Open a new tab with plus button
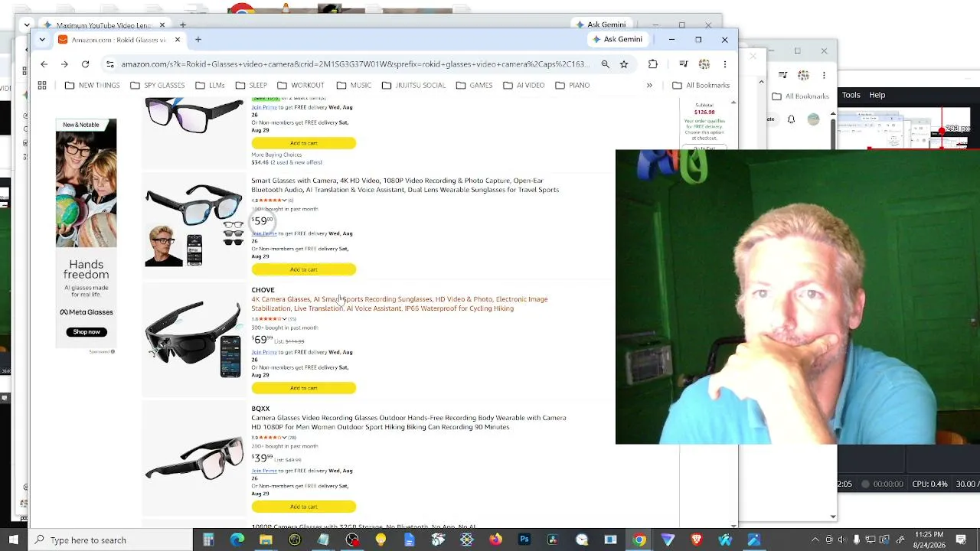 pos(198,40)
